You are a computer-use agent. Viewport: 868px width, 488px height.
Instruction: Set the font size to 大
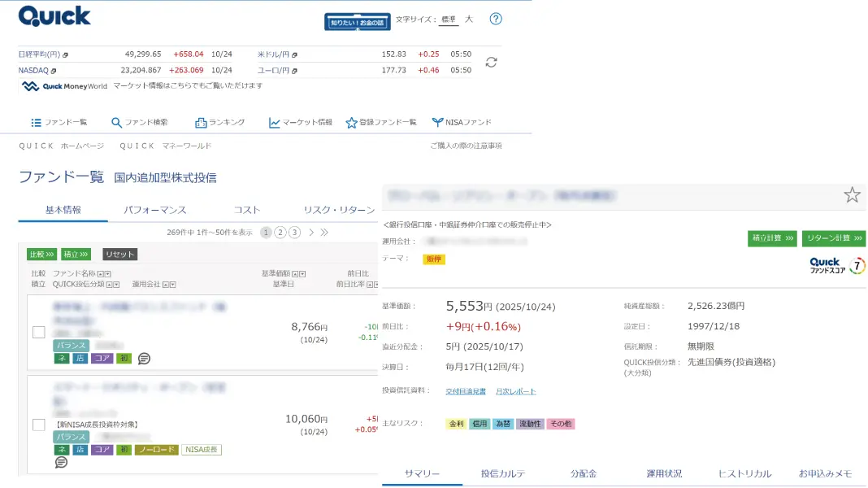[469, 20]
